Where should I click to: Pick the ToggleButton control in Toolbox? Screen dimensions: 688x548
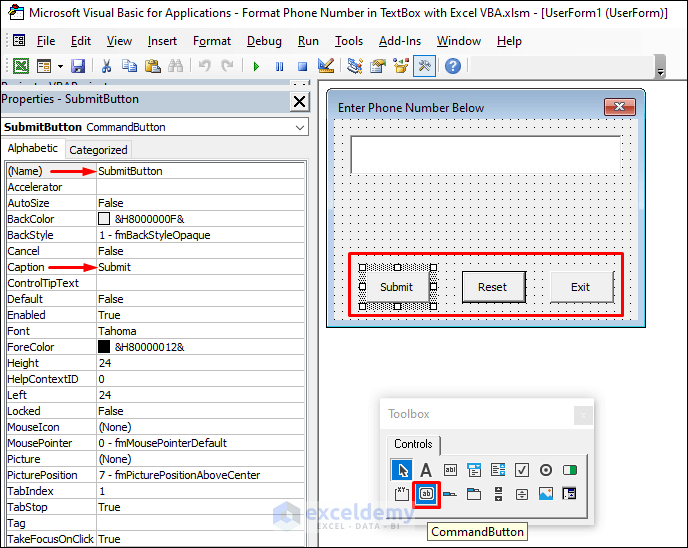(570, 470)
